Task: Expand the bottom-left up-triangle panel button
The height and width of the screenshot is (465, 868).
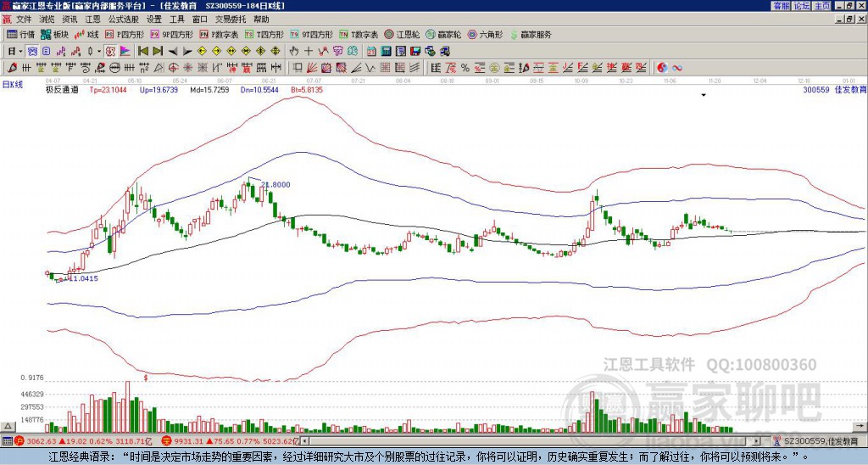Action: [8, 426]
